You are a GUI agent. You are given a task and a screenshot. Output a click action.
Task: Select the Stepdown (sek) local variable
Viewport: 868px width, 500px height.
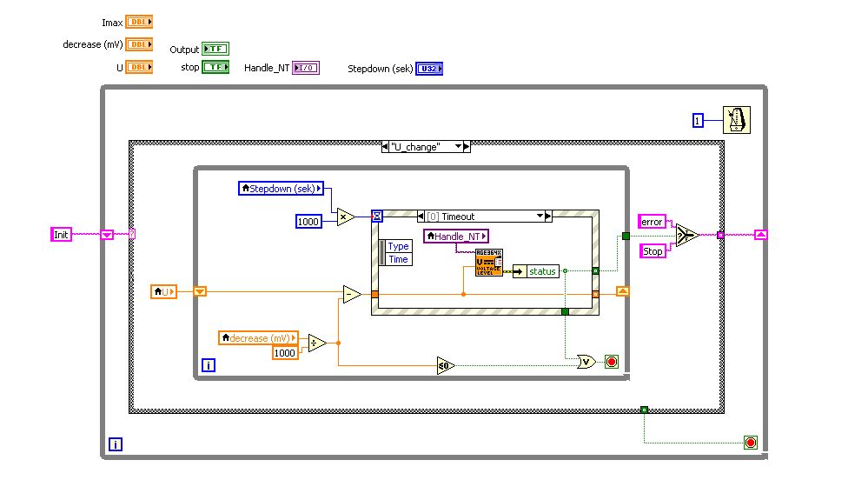click(x=282, y=189)
